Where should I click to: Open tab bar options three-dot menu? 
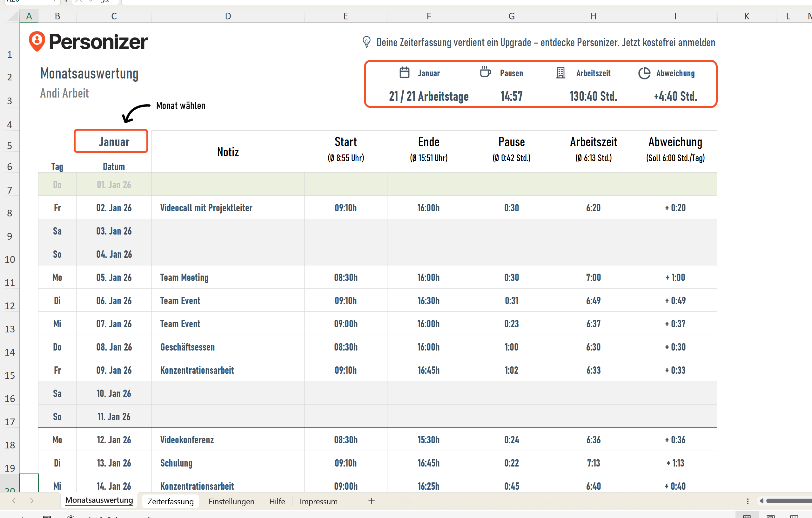point(748,501)
